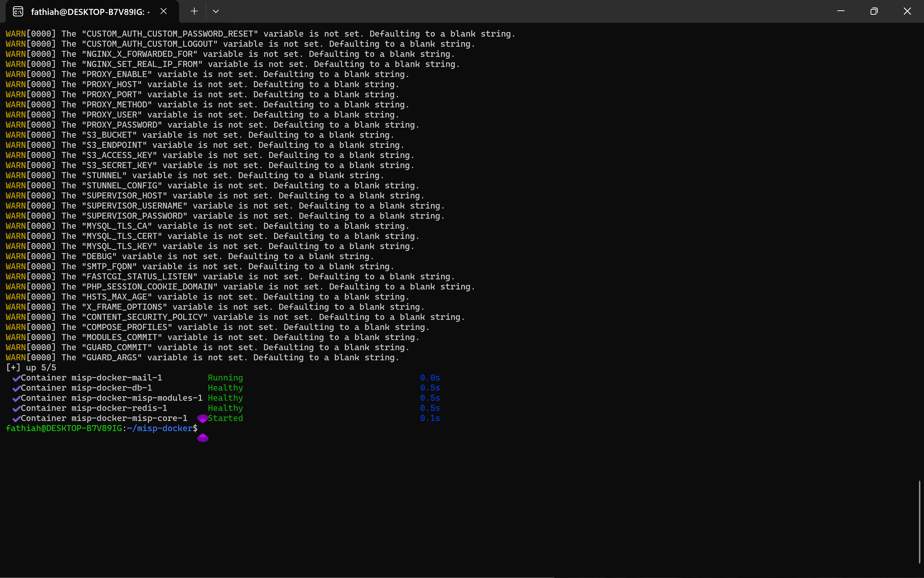Click the "CONTENT_SECURITY_POLICY" variable name
This screenshot has height=578, width=924.
click(x=145, y=317)
